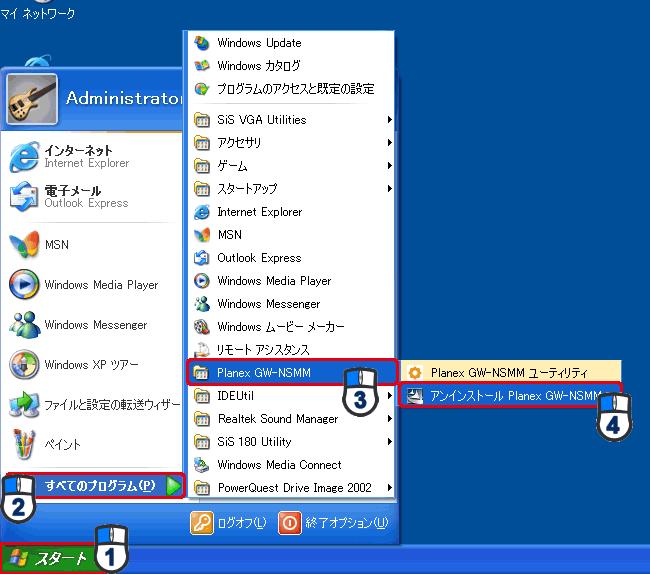Click the ログオフ(L) button label

tap(242, 523)
